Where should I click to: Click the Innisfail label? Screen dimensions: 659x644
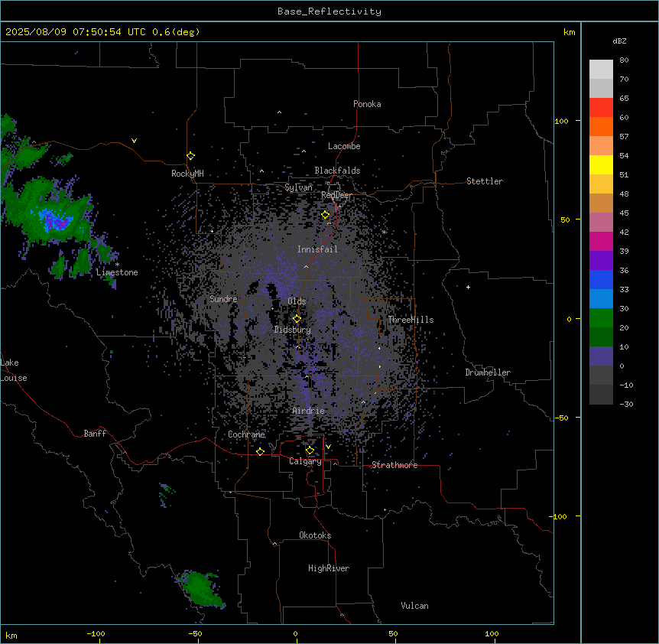[317, 249]
